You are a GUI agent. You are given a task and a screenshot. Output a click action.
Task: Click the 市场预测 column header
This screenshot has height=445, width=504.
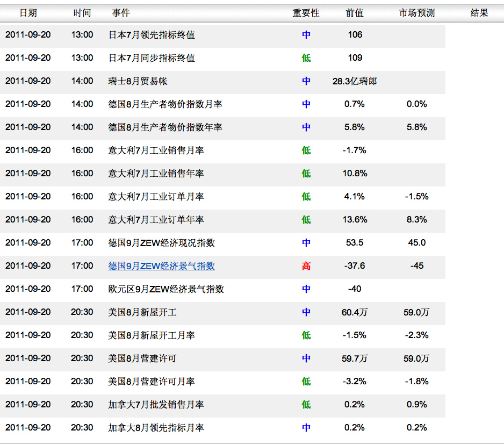[x=416, y=13]
